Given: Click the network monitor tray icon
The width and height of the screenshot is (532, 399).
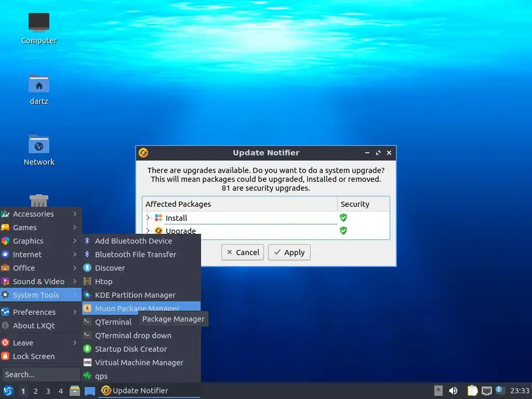Looking at the screenshot, I should point(486,391).
